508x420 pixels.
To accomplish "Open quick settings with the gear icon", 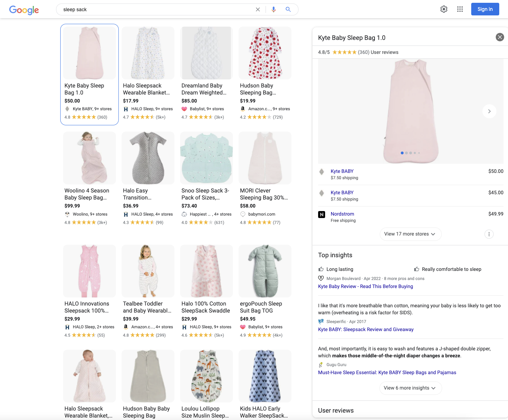I will (444, 9).
